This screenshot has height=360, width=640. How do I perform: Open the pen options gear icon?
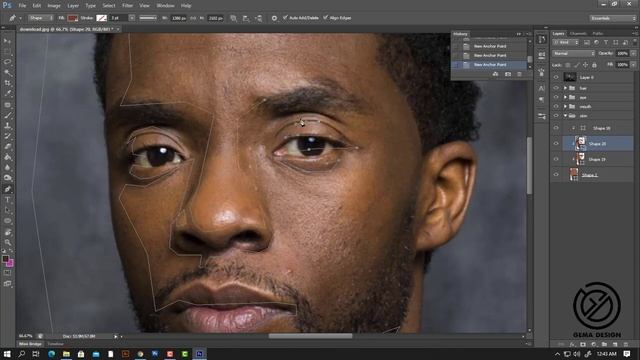click(274, 18)
